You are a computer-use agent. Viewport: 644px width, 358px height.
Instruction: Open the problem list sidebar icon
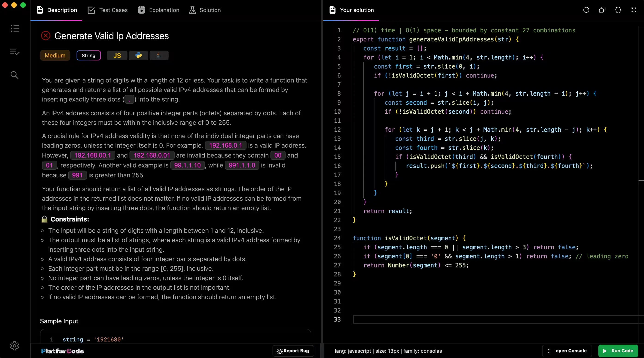[15, 28]
